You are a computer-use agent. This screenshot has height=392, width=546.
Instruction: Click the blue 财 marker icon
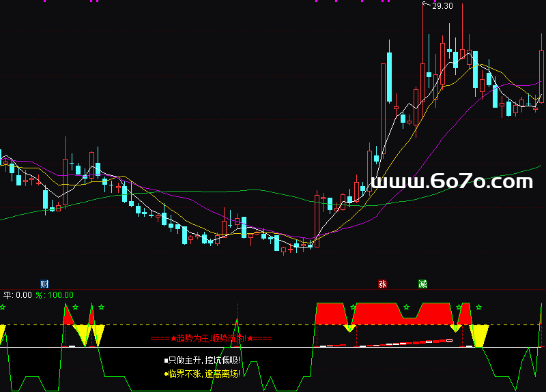click(45, 284)
